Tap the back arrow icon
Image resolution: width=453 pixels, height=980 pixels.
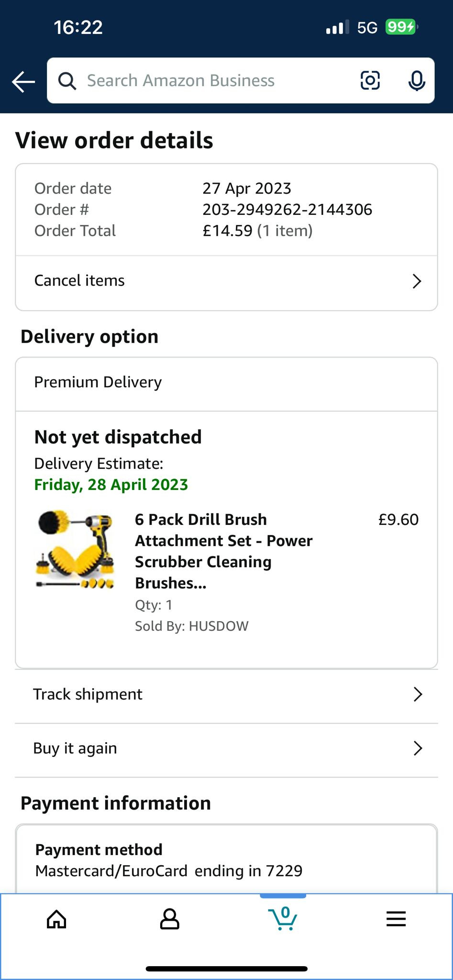(x=23, y=81)
